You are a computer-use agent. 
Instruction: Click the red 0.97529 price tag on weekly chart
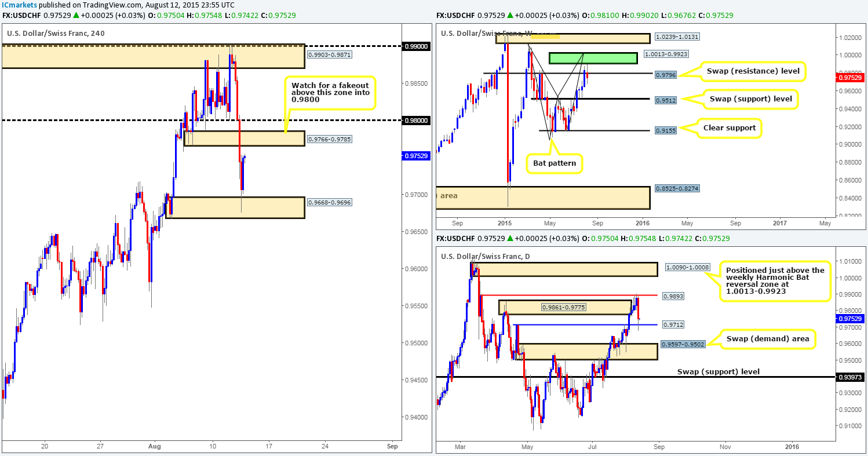click(849, 77)
